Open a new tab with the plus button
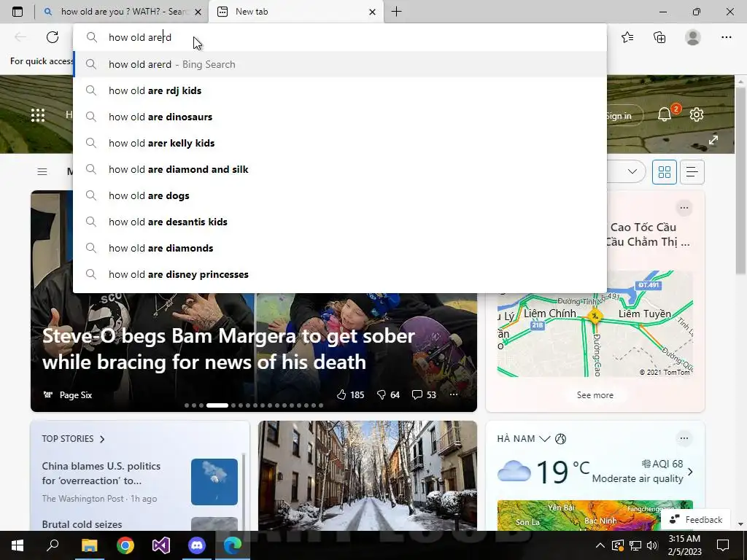This screenshot has width=747, height=560. click(x=396, y=12)
